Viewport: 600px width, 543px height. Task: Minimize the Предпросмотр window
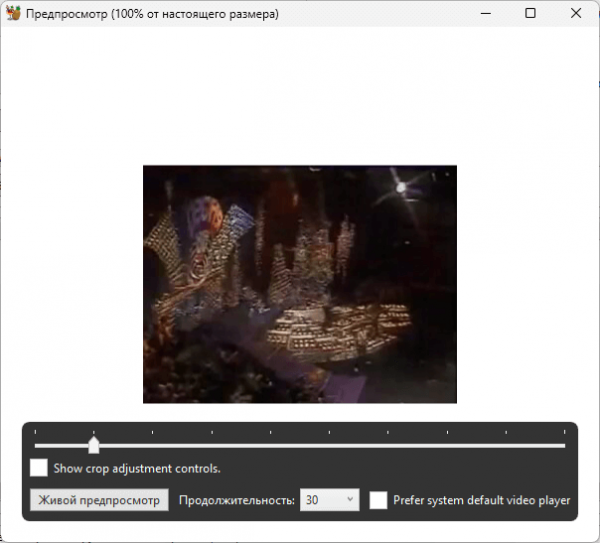(486, 13)
